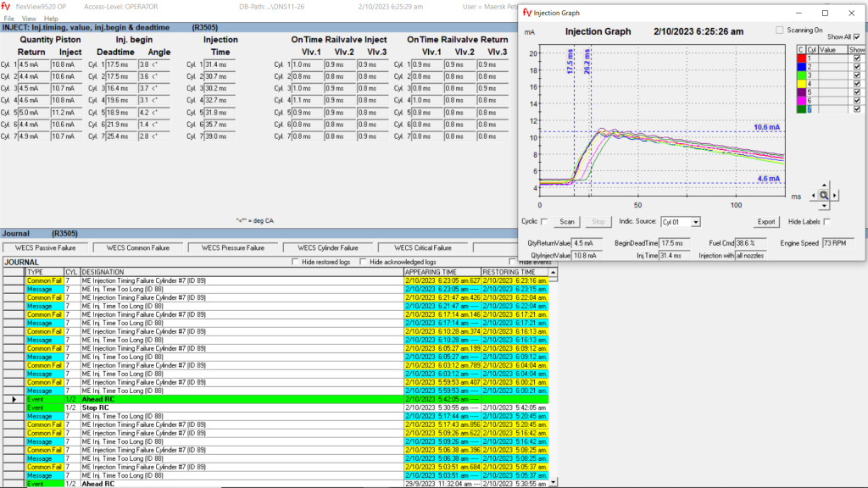Click the Injection Graph window icon
Viewport: 868px width, 488px height.
pos(527,14)
